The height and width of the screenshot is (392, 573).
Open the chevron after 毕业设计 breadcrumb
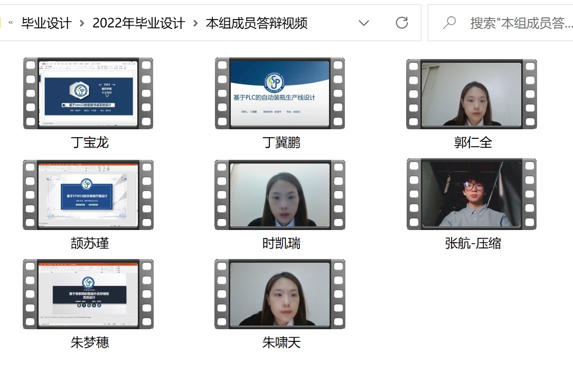[x=82, y=23]
